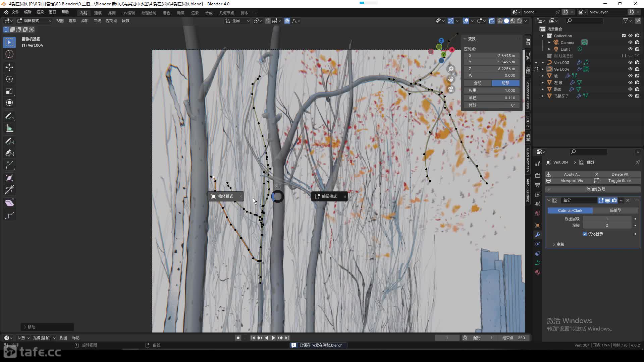644x362 pixels.
Task: Open the 编辑 menu
Action: 28,12
